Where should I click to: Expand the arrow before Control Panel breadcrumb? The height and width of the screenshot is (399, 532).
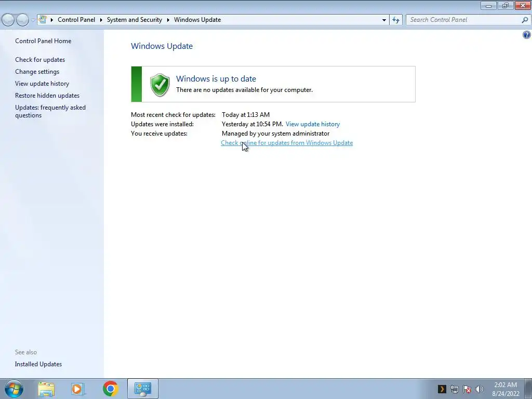52,20
